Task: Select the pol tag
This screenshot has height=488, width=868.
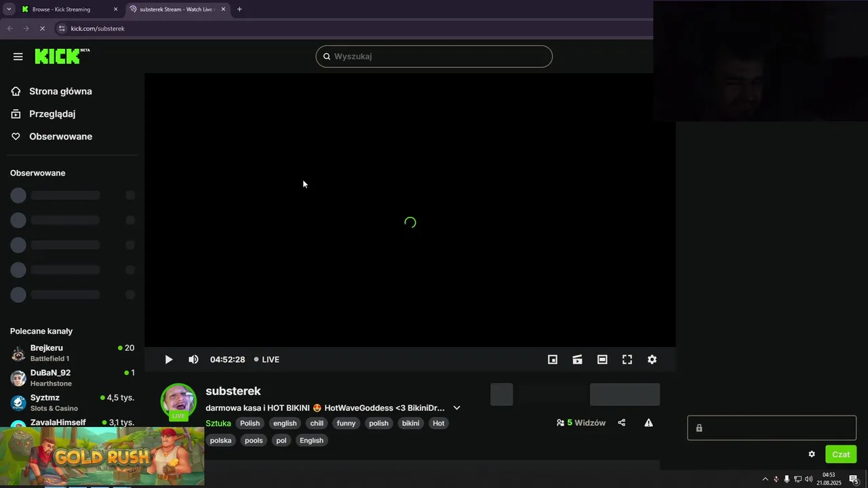Action: coord(281,441)
